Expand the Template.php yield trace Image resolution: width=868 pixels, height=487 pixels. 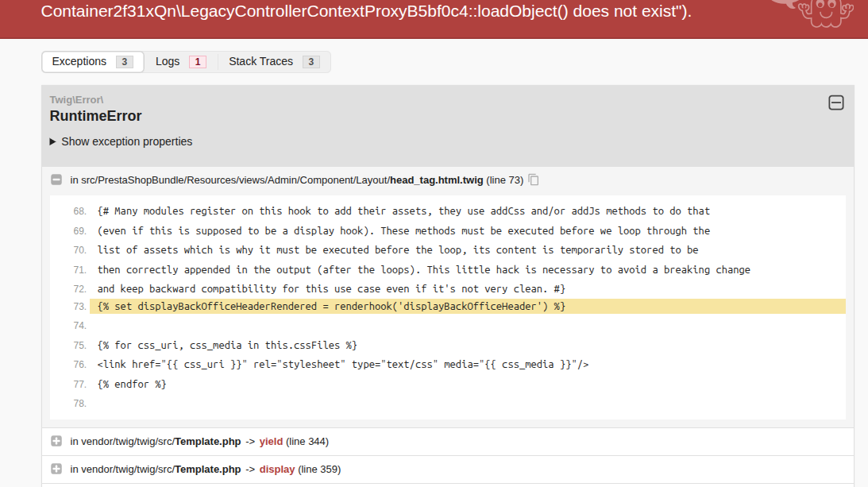[x=56, y=441]
